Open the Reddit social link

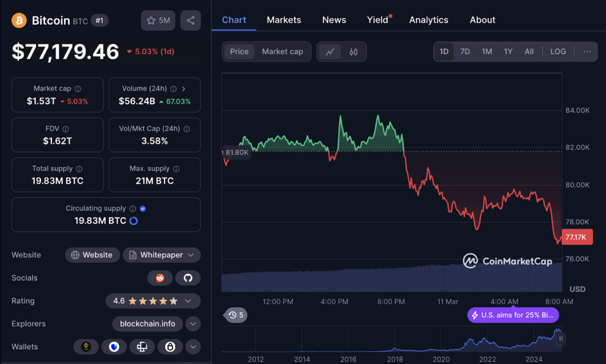(160, 278)
